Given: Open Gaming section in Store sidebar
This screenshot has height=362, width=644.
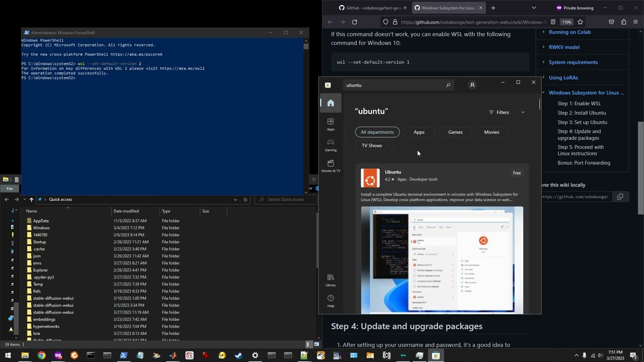Looking at the screenshot, I should (x=331, y=145).
